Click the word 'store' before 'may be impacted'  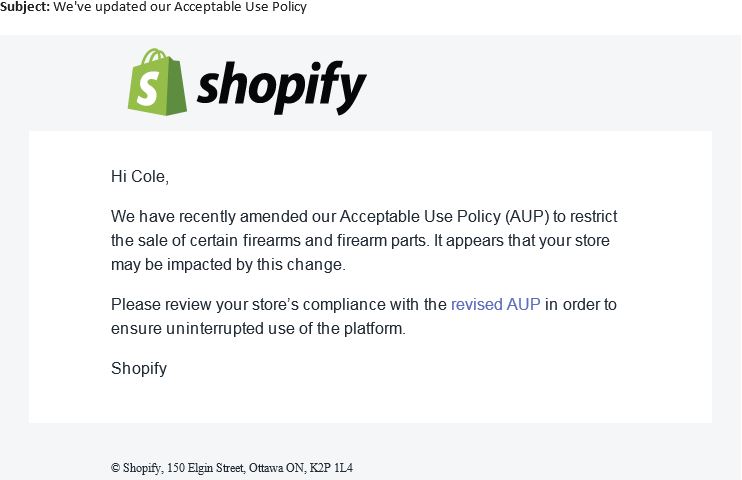coord(590,241)
